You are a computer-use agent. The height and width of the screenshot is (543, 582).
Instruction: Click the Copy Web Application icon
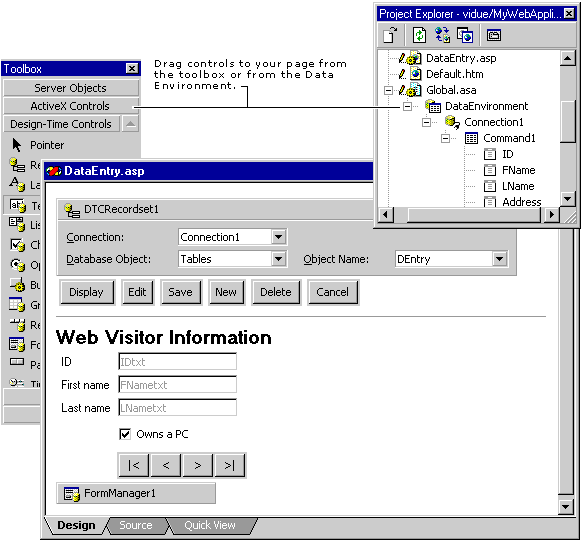465,35
